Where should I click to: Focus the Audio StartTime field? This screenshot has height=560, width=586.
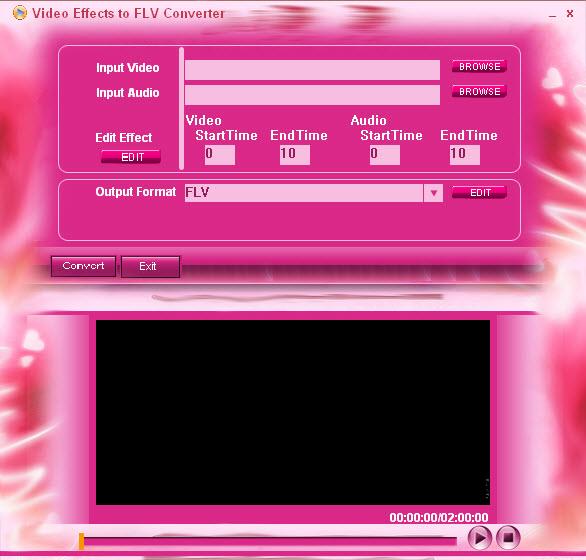click(x=385, y=155)
